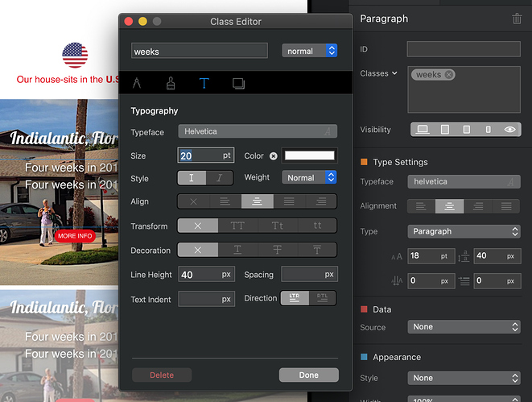532x402 pixels.
Task: Open the Weight dropdown set to Normal
Action: 309,177
